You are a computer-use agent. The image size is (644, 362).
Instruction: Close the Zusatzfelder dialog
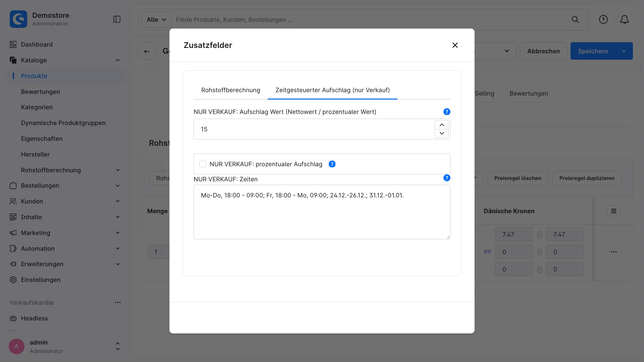(455, 45)
